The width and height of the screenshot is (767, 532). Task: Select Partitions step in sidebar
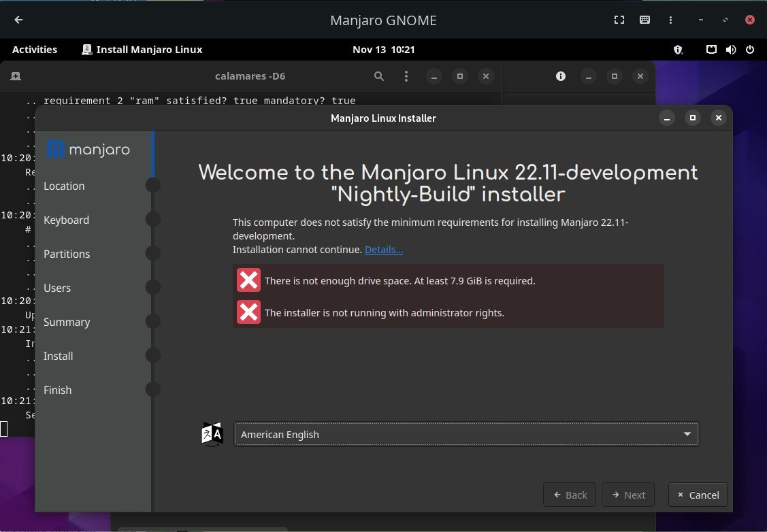pos(67,254)
